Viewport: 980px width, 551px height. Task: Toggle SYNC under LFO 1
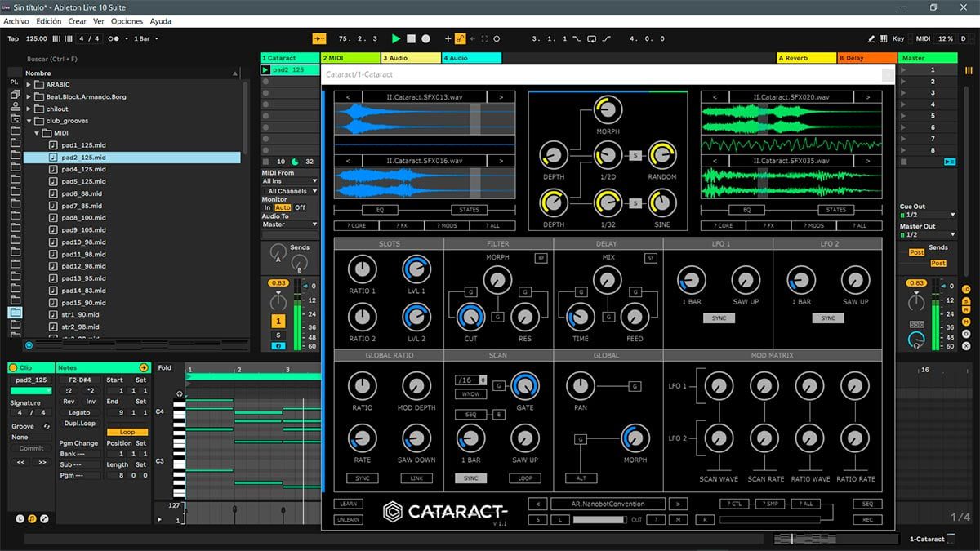719,318
